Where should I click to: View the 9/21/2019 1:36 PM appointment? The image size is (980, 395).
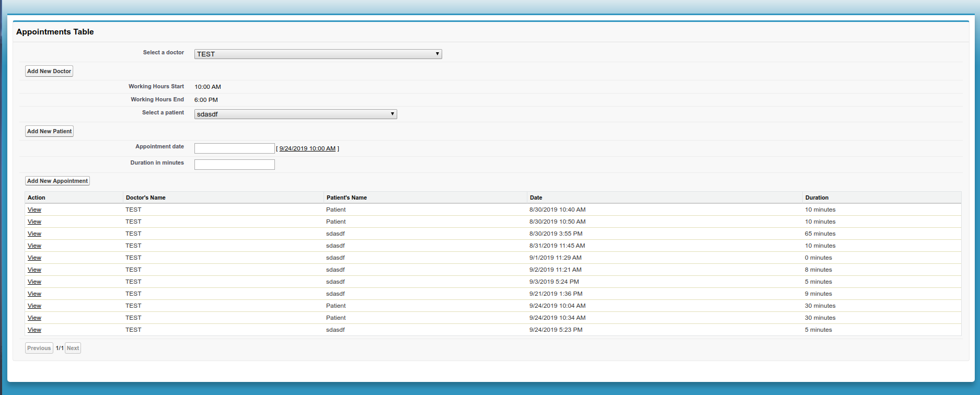[x=34, y=294]
